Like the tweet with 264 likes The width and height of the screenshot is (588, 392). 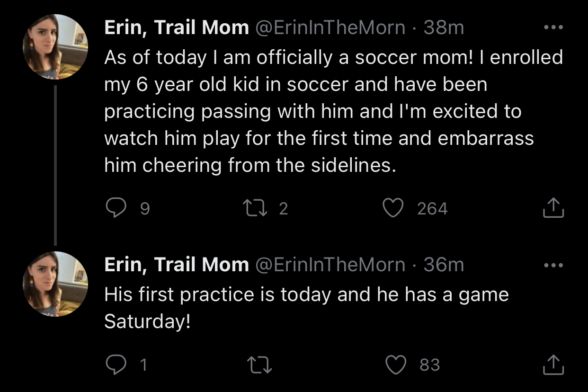[x=392, y=208]
